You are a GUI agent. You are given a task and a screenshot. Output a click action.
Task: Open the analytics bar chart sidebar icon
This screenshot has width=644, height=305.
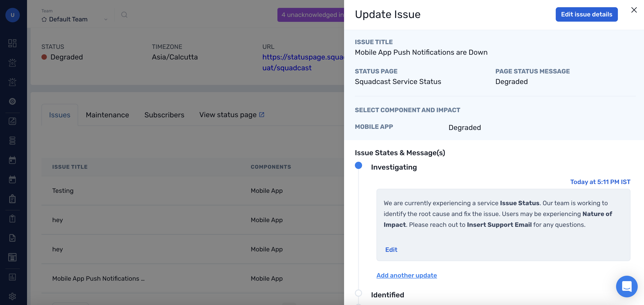click(x=12, y=277)
